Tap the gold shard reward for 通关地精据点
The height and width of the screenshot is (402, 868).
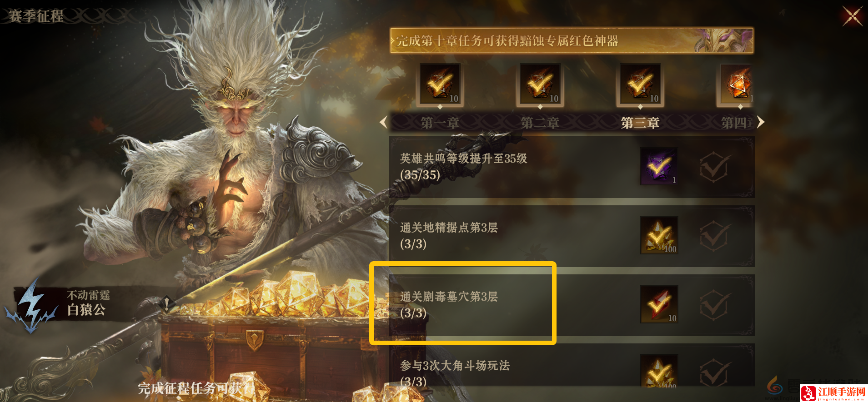(x=659, y=235)
